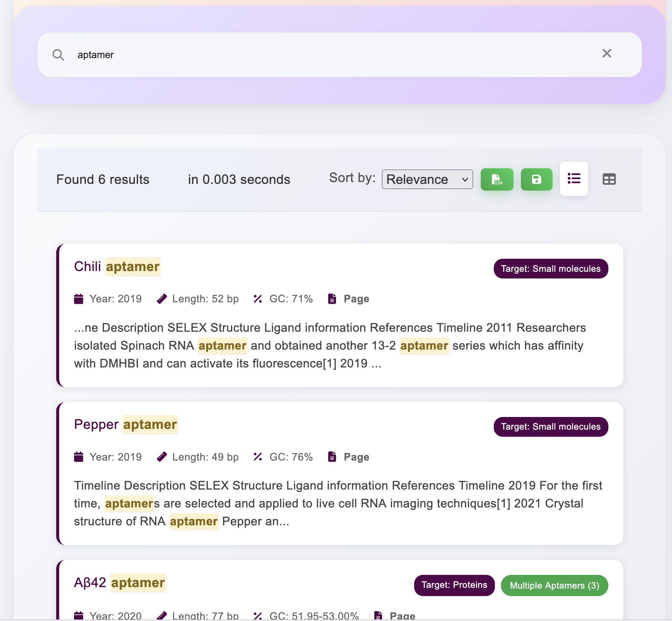This screenshot has width=672, height=621.
Task: Export results as CSV
Action: coord(497,179)
